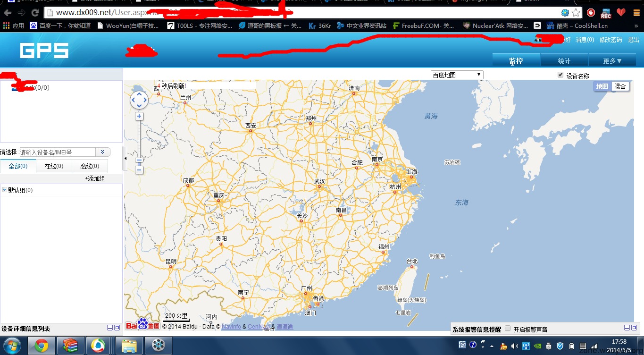This screenshot has height=355, width=644.
Task: Open the Windows Start menu
Action: pos(11,346)
